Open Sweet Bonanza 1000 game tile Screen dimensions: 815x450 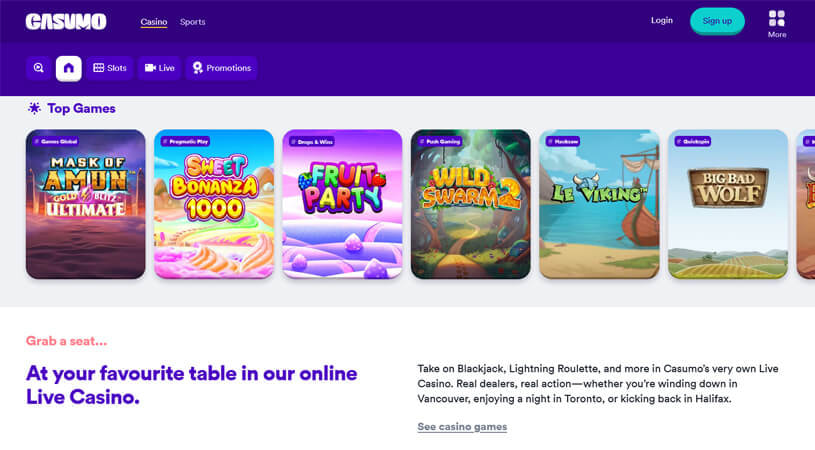pyautogui.click(x=214, y=204)
